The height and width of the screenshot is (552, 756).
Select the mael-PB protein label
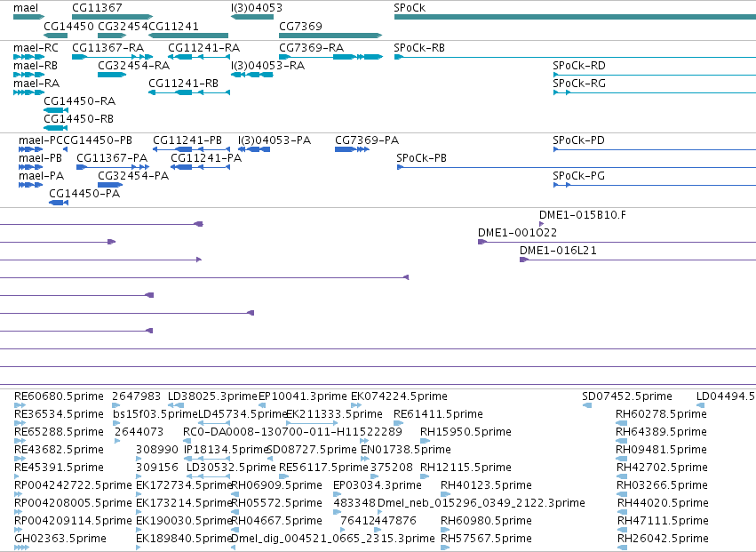(x=41, y=158)
